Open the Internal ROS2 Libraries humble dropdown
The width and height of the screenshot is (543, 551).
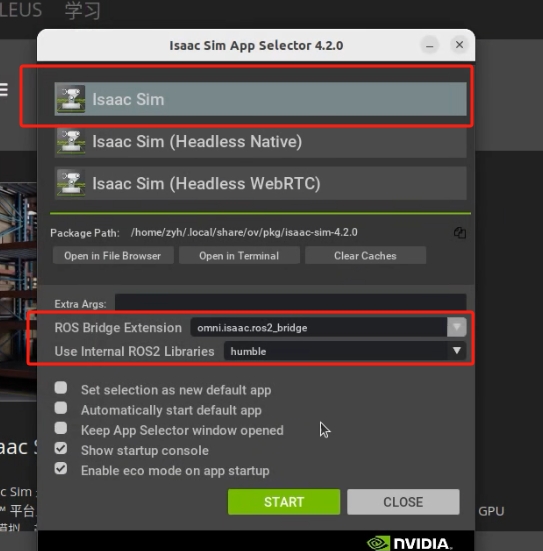click(345, 351)
